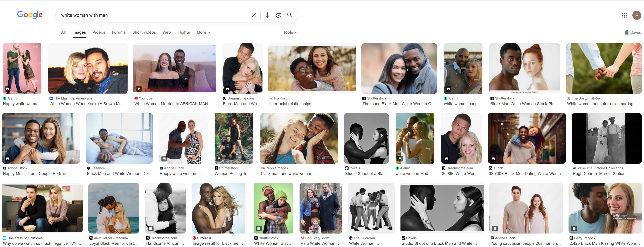This screenshot has height=247, width=644.
Task: Click 'Loyal Black Men for Last...' caption
Action: (114, 243)
